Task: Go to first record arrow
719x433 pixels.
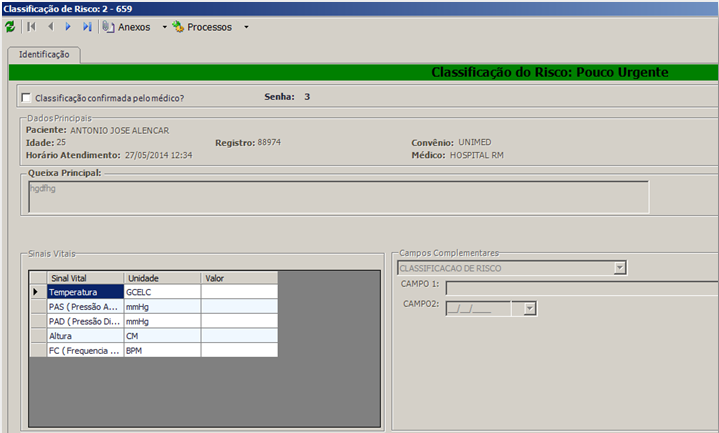Action: pyautogui.click(x=31, y=27)
